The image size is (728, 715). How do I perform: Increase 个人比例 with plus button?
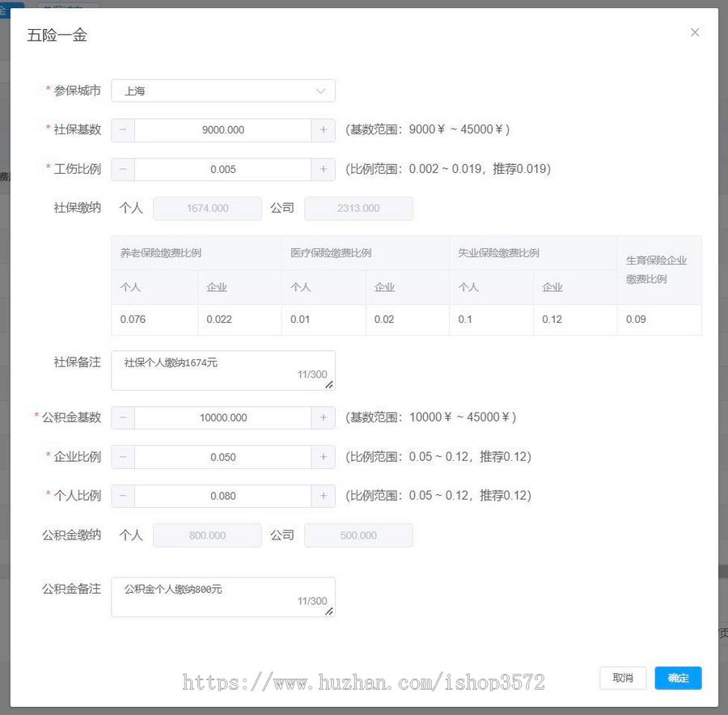pos(323,496)
